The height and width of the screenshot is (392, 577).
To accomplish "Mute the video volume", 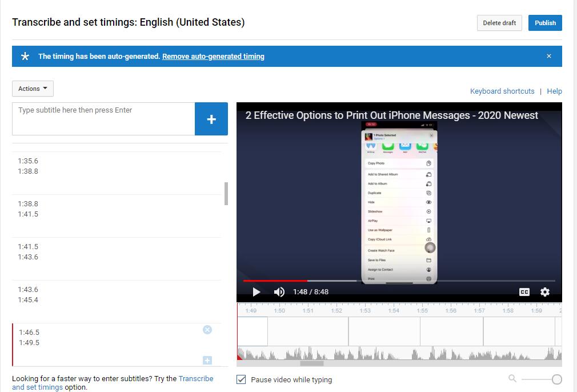I will pos(279,292).
